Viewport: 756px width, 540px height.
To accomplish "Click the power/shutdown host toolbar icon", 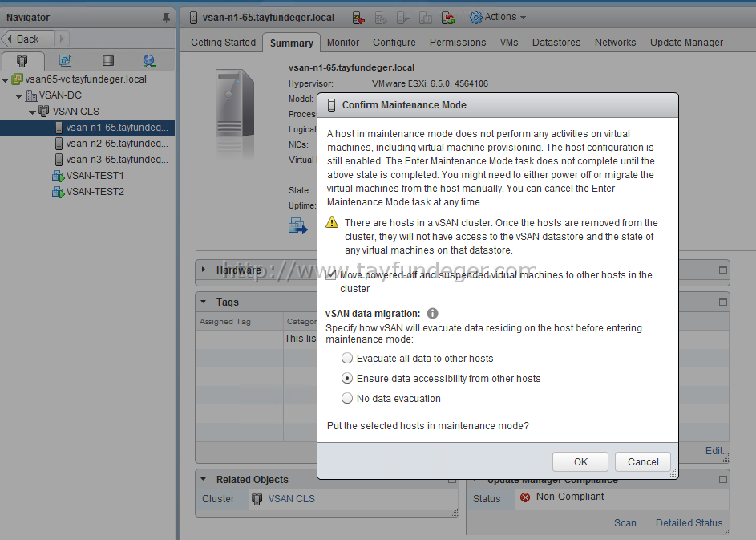I will [425, 18].
